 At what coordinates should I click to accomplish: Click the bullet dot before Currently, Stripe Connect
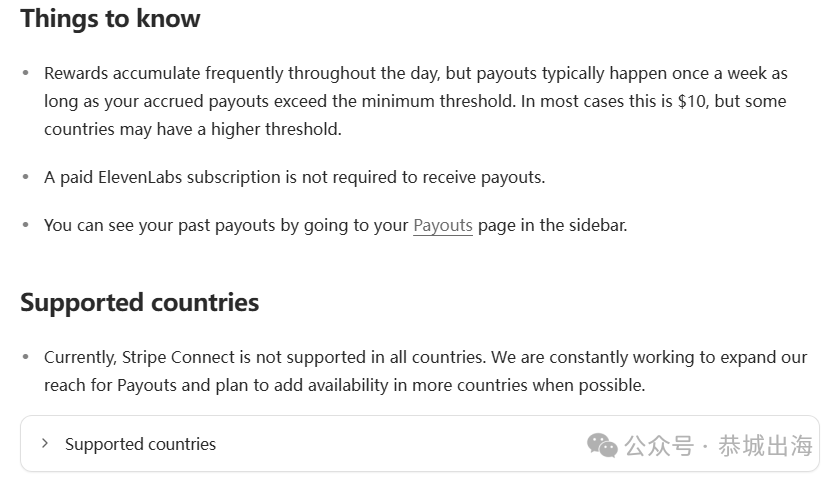[x=25, y=357]
